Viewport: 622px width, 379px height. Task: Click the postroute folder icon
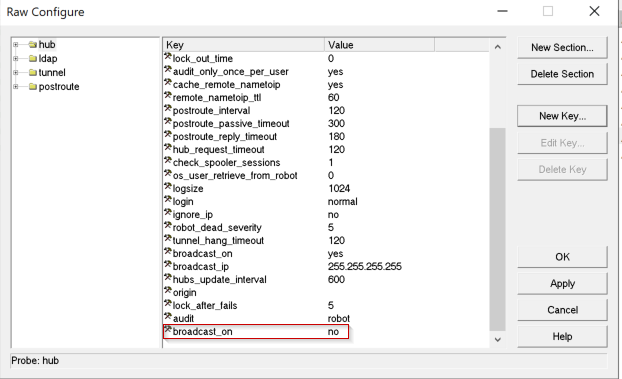click(x=33, y=87)
